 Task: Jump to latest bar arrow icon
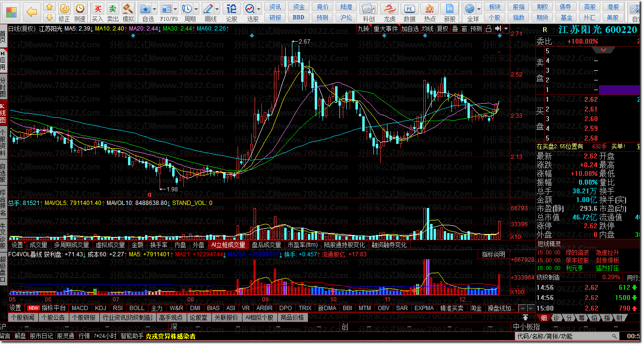(498, 29)
